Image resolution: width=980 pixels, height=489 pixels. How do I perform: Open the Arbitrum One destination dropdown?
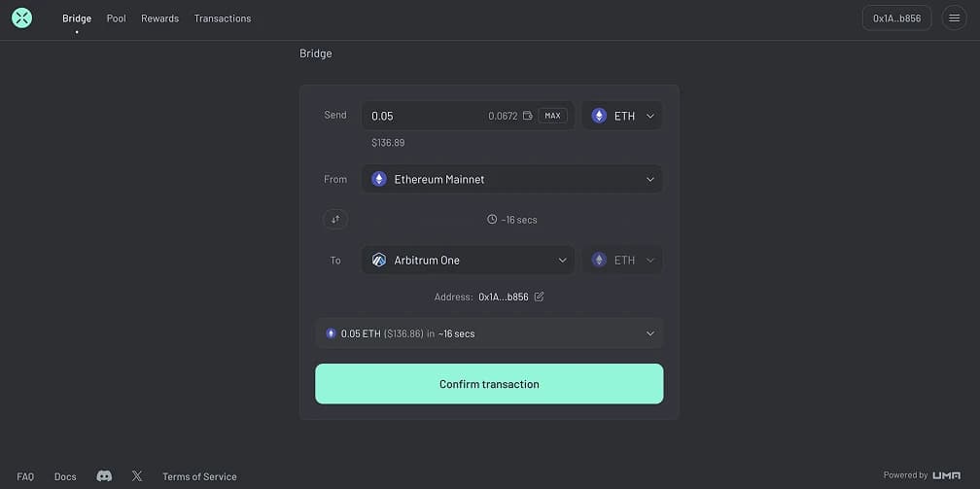(x=469, y=261)
